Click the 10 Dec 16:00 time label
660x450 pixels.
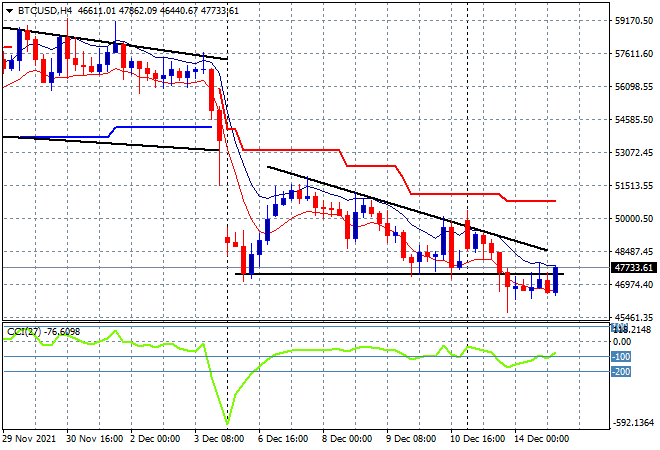click(x=477, y=439)
